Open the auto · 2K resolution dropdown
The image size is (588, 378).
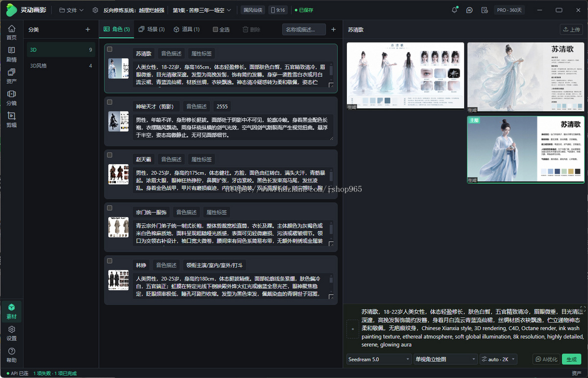(498, 359)
